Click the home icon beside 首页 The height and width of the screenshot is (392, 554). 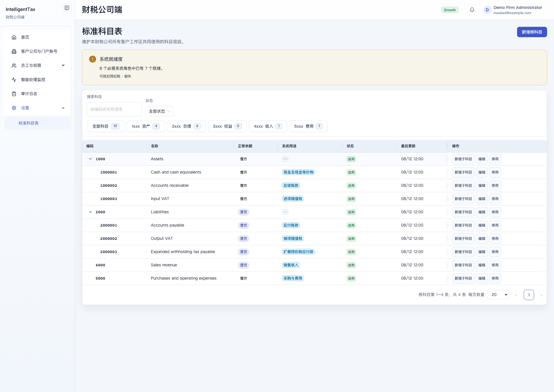click(14, 37)
